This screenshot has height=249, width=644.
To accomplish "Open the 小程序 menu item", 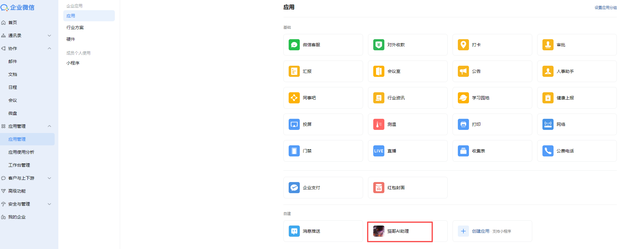I will click(x=73, y=63).
